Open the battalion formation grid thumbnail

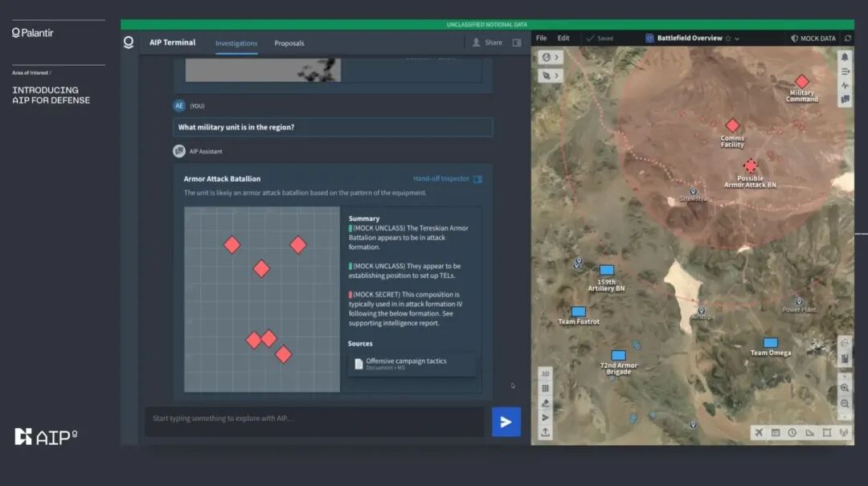coord(262,300)
